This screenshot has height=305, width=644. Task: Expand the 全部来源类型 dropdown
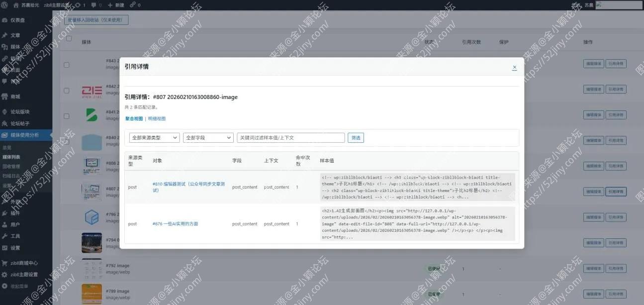tap(154, 138)
